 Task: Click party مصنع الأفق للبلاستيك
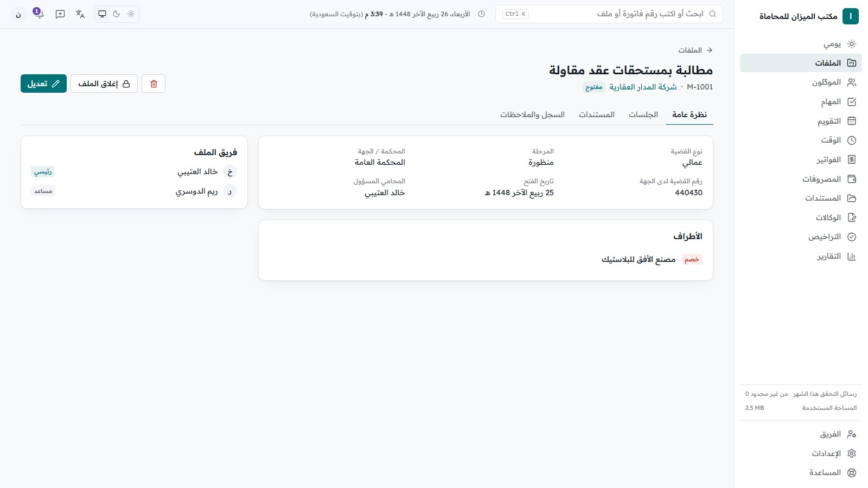tap(639, 259)
